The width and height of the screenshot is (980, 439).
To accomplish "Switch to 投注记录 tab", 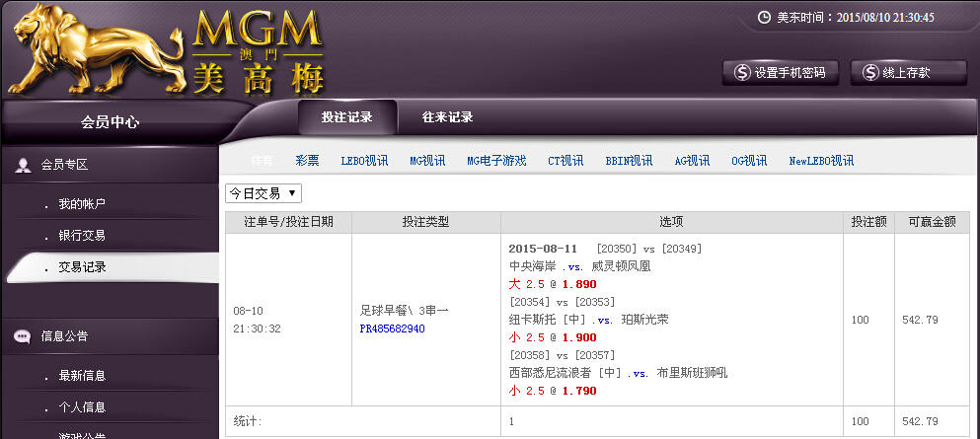I will click(346, 117).
